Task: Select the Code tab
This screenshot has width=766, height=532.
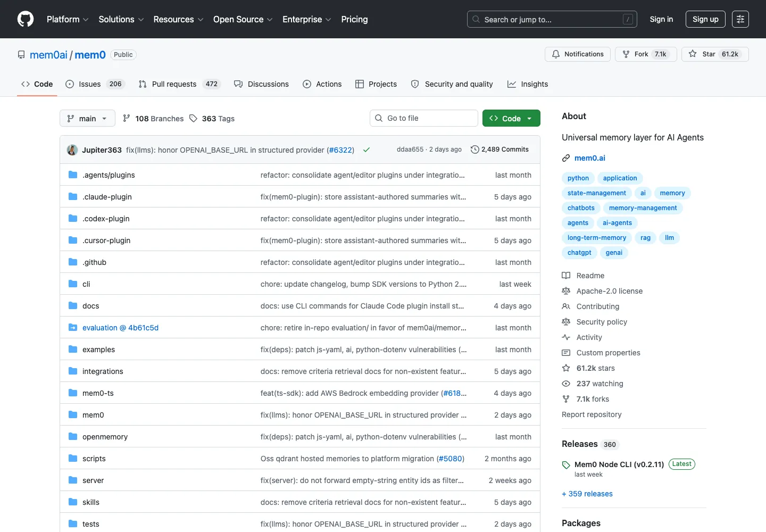Action: [x=37, y=84]
